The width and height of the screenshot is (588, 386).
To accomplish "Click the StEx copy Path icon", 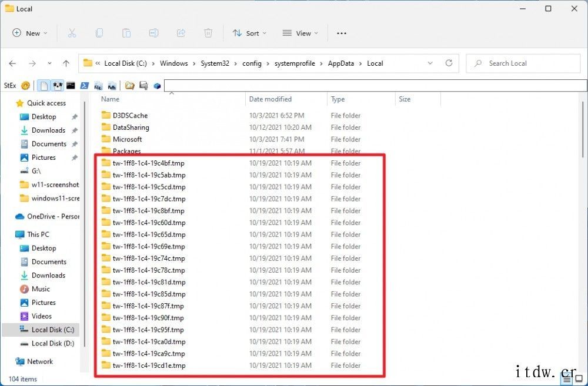I will pos(112,86).
